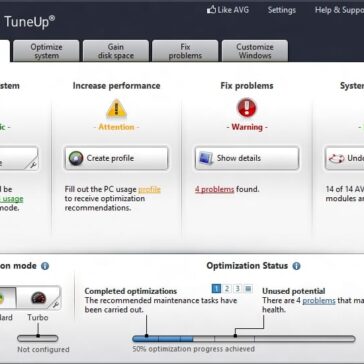Click the overview icon after page 3
This screenshot has width=364, height=364.
point(248,289)
